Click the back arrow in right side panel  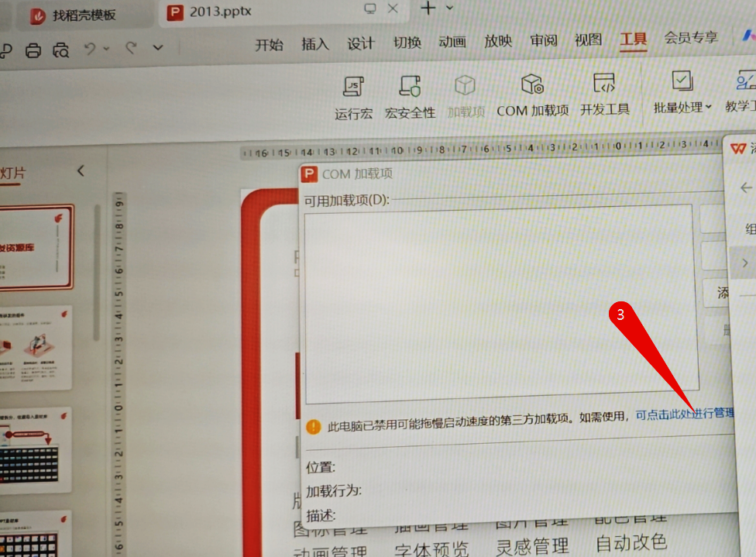pyautogui.click(x=746, y=187)
